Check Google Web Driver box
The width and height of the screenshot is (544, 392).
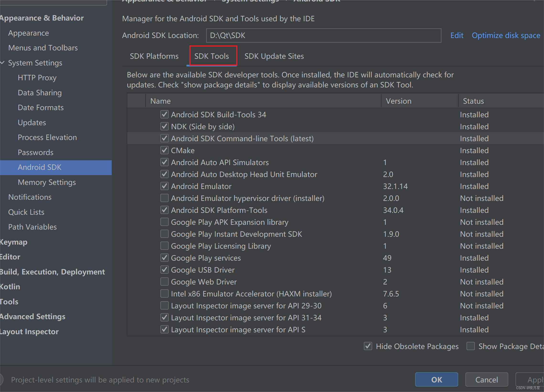[164, 282]
